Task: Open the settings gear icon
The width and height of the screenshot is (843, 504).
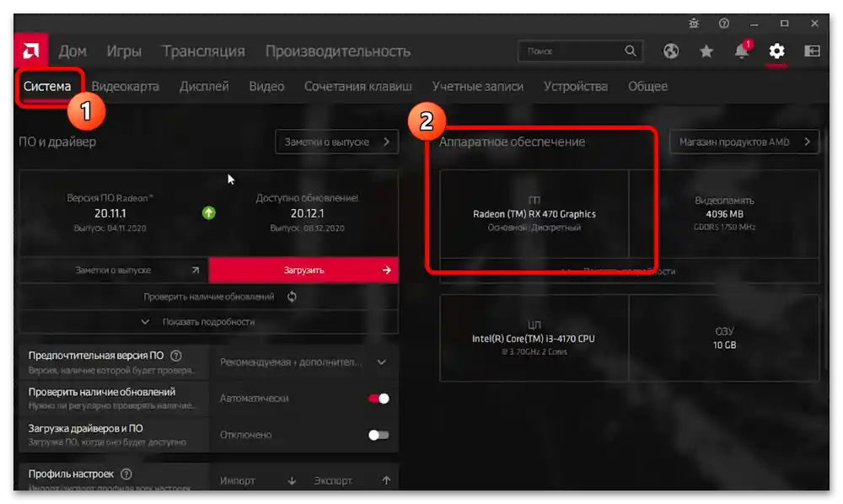Action: [777, 51]
